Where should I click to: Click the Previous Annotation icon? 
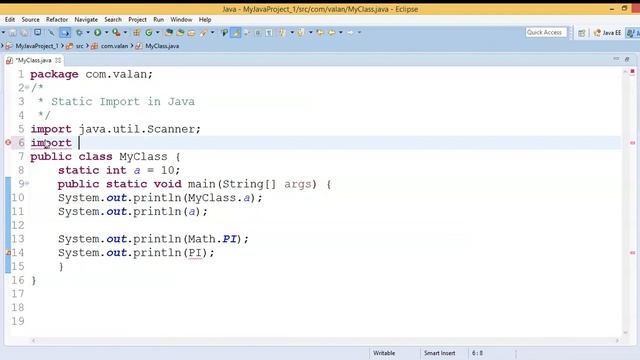point(301,33)
